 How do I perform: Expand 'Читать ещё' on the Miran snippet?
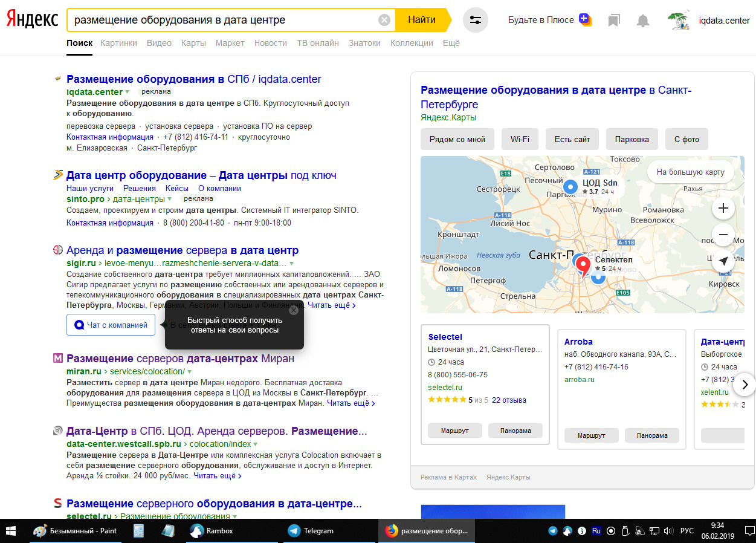pos(351,403)
